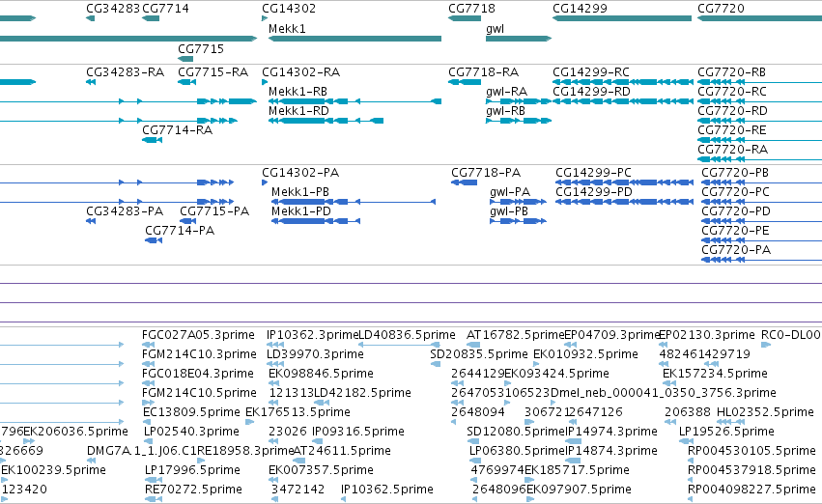Select protein CG14299-PC
The image size is (822, 504).
[593, 173]
